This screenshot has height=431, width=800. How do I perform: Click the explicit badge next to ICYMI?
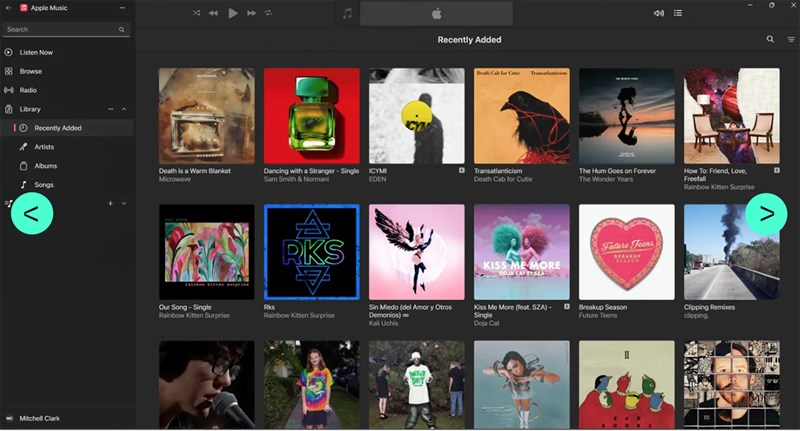pos(462,170)
